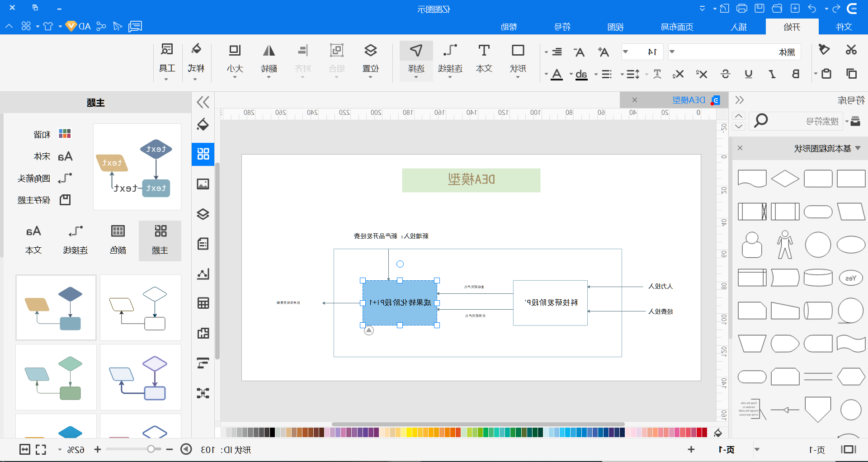Image resolution: width=868 pixels, height=462 pixels.
Task: Open the 文件 file tab
Action: point(844,27)
